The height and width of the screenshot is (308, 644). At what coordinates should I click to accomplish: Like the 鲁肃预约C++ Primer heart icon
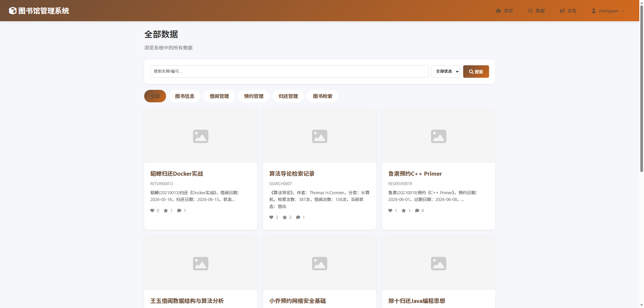pos(390,211)
